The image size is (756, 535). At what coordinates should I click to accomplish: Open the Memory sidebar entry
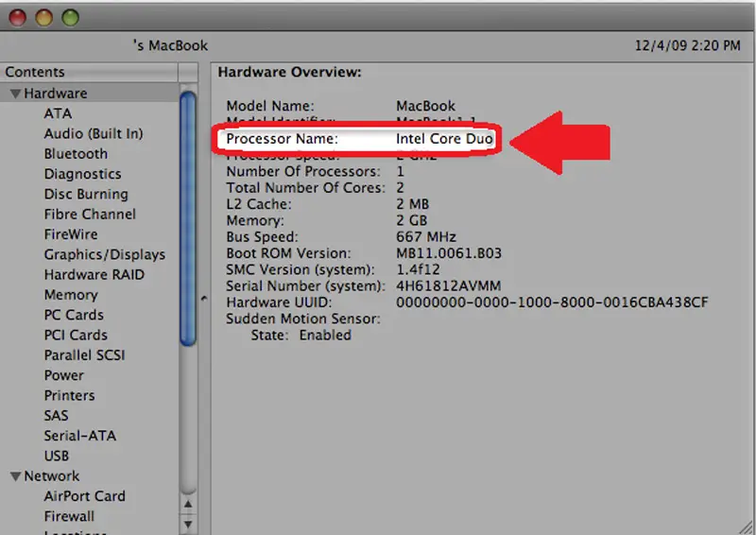(71, 295)
